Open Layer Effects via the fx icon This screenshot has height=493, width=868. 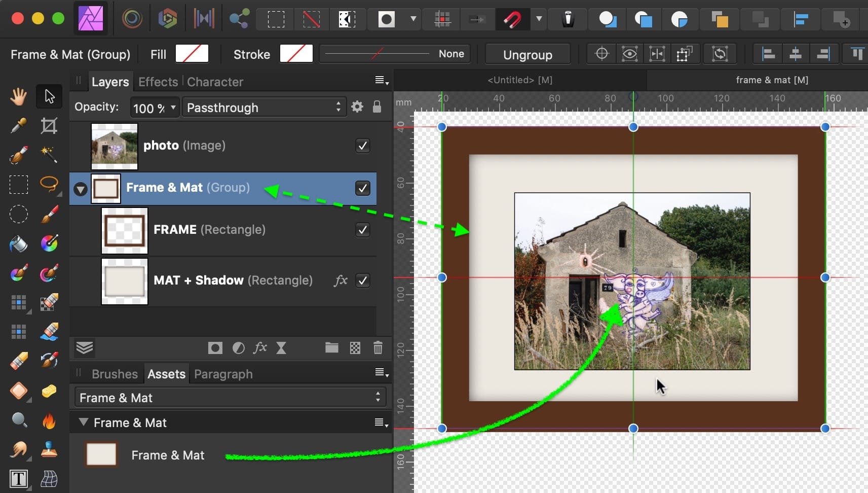click(x=260, y=348)
